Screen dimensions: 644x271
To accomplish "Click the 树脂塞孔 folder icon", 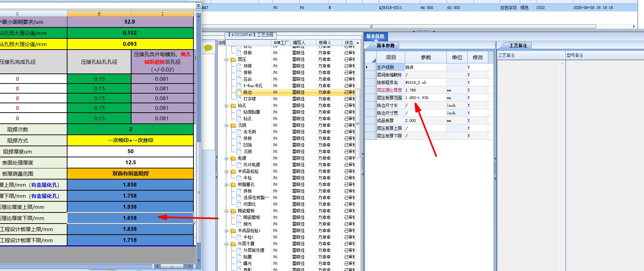I will click(233, 185).
